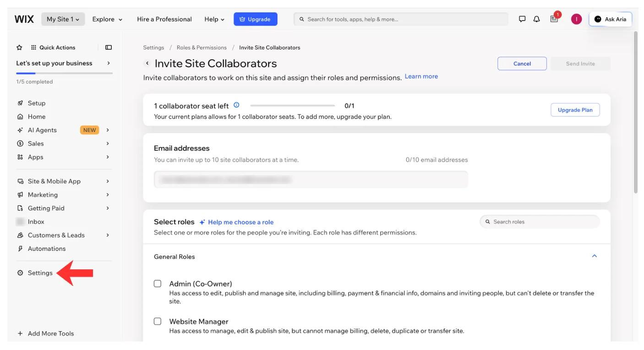
Task: Collapse the sidebar panel icon
Action: [109, 48]
